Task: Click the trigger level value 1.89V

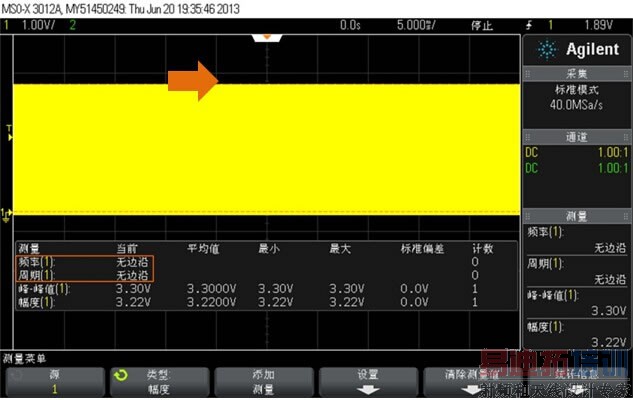Action: [x=599, y=25]
